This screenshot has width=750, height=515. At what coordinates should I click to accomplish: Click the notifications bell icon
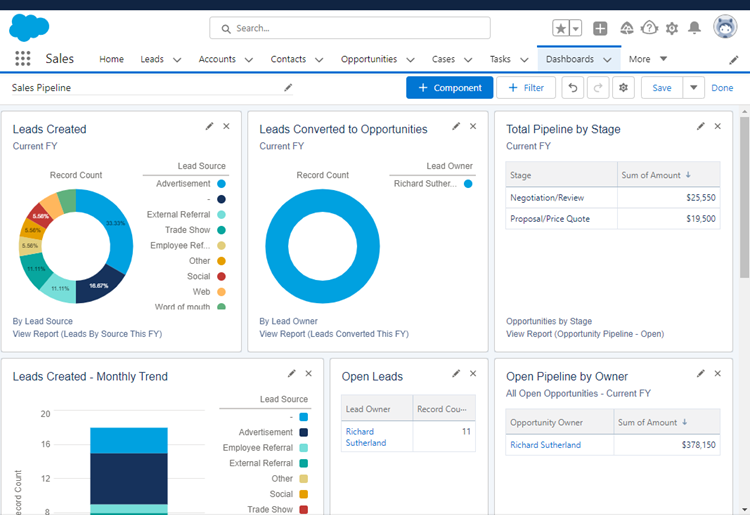tap(694, 28)
